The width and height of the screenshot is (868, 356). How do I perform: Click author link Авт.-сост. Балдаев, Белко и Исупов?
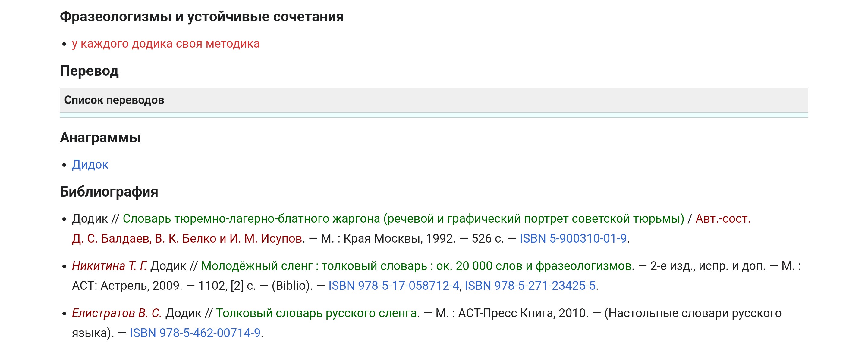[188, 238]
